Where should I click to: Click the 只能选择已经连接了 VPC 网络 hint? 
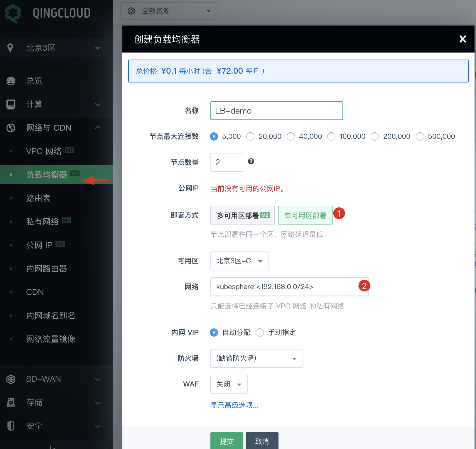coord(277,306)
